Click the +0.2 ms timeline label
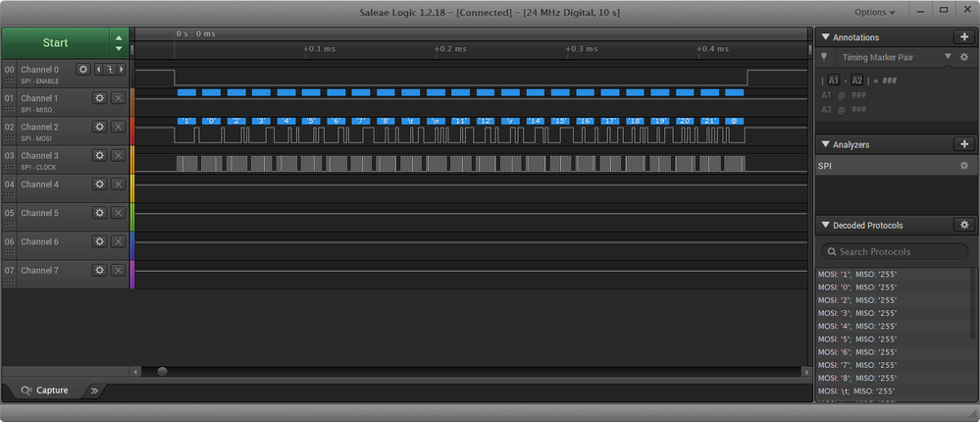This screenshot has height=422, width=980. pos(450,49)
